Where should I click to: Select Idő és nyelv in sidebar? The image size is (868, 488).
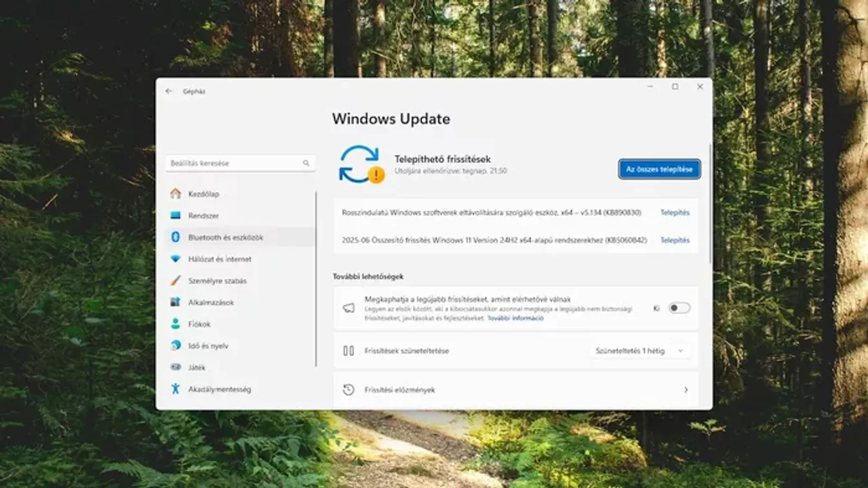click(x=240, y=346)
